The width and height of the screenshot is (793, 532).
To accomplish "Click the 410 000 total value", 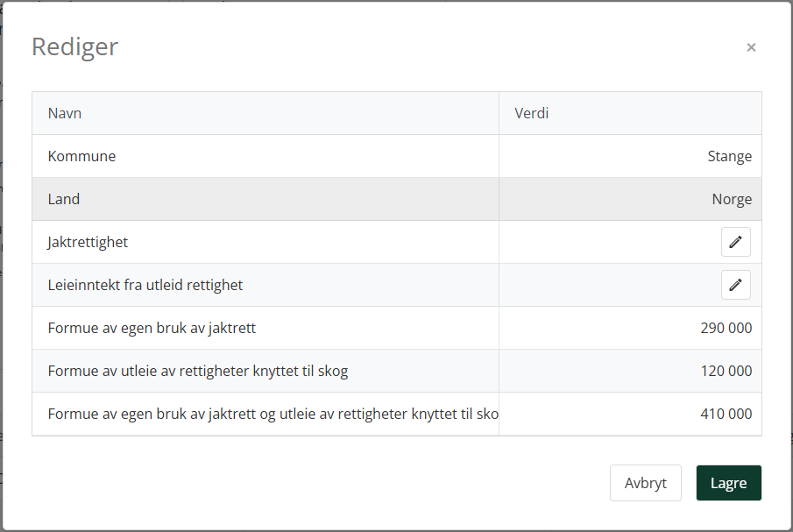I will 726,414.
